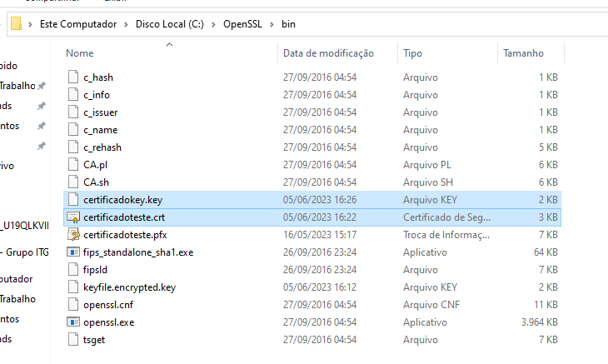Click the Arquivo SH type cell
This screenshot has height=364, width=608.
pyautogui.click(x=428, y=182)
